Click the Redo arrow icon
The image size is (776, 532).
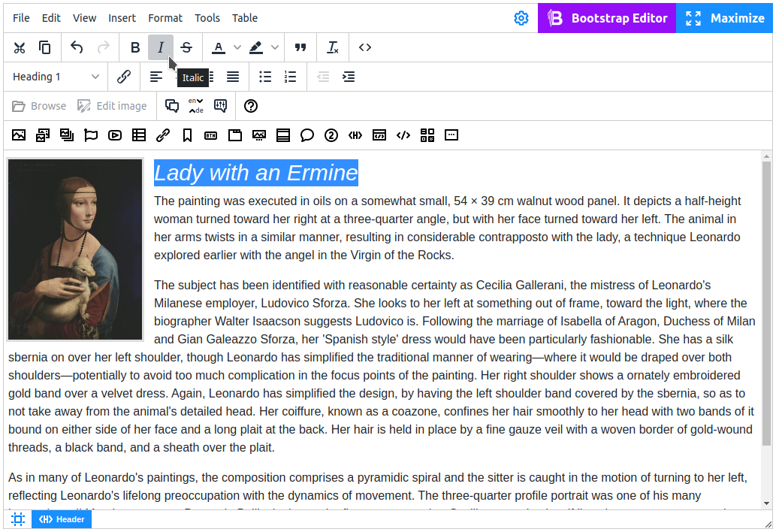coord(103,47)
